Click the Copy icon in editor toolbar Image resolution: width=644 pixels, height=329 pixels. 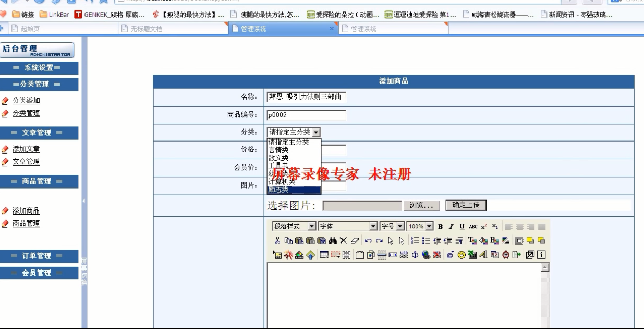point(288,241)
